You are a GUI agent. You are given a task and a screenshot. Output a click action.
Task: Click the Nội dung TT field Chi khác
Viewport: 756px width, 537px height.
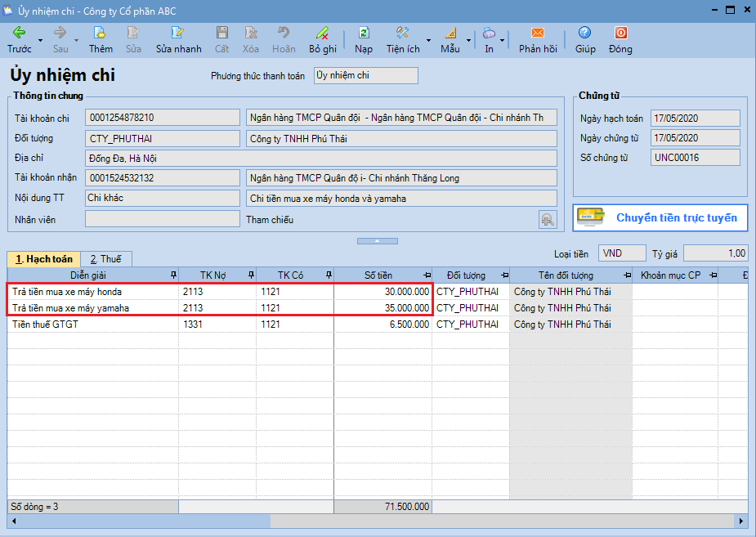(163, 198)
